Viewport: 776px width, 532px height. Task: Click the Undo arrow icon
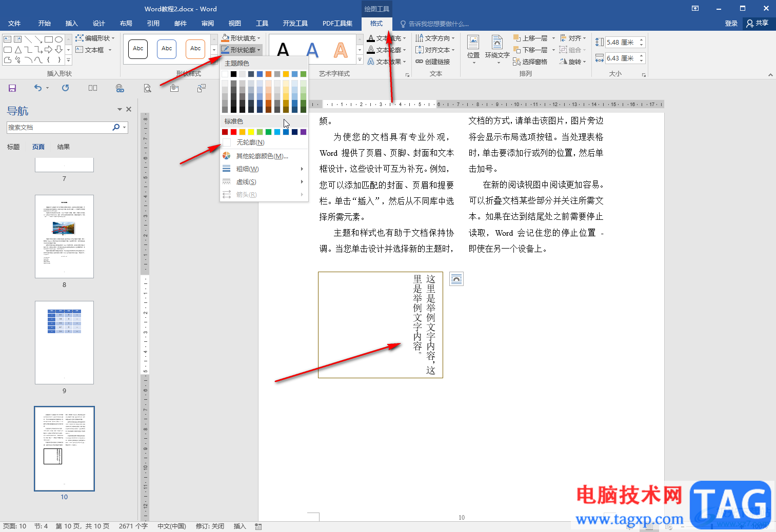[x=38, y=88]
